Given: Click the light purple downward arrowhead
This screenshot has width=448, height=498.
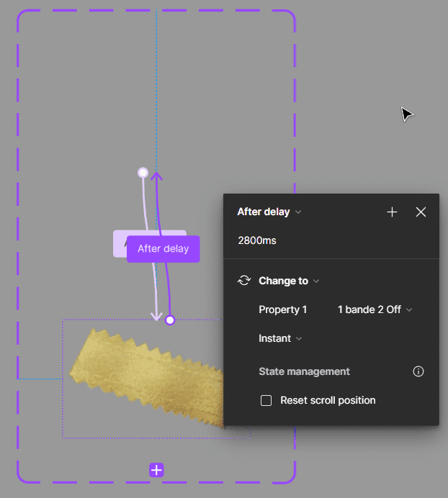Looking at the screenshot, I should click(x=156, y=316).
